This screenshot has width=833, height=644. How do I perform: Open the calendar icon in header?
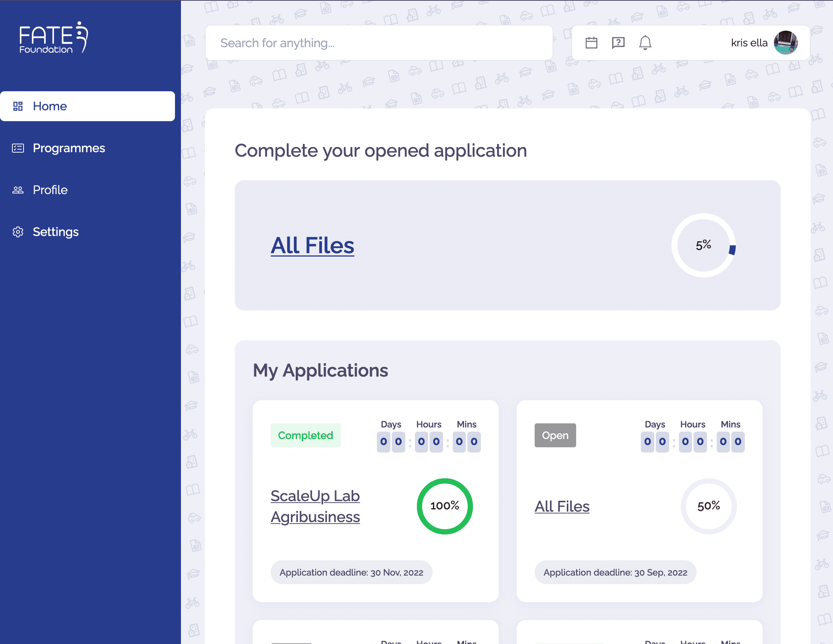(591, 43)
